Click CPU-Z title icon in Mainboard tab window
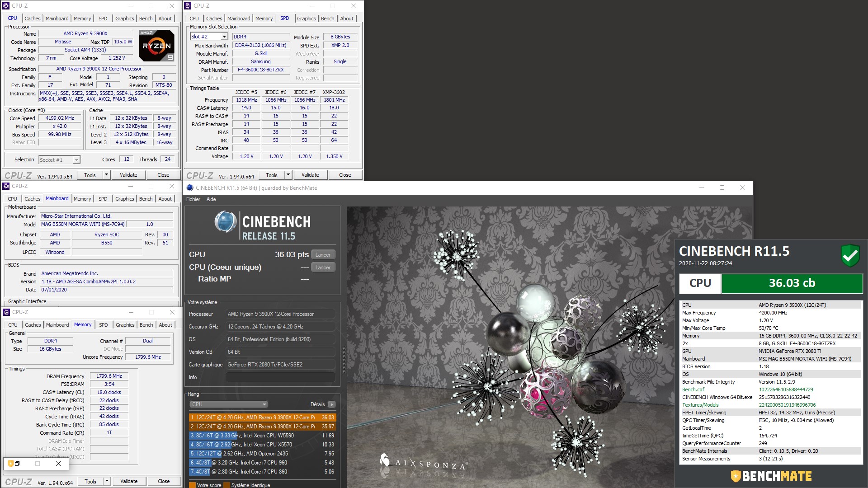Image resolution: width=868 pixels, height=488 pixels. [6, 186]
